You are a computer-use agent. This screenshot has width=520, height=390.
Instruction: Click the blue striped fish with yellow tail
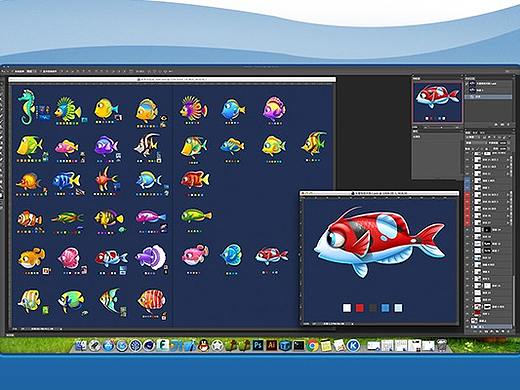coord(66,180)
